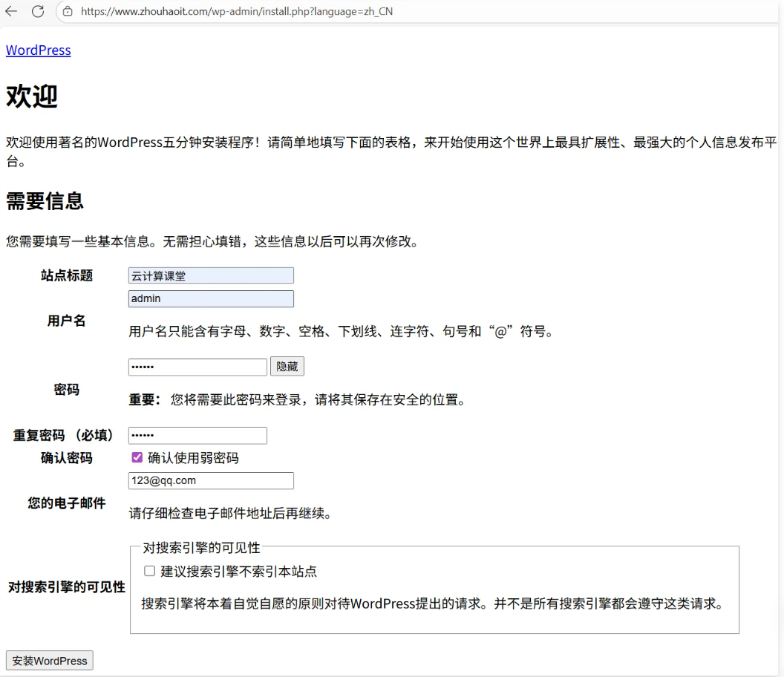The height and width of the screenshot is (677, 784).
Task: Click the 您的电子邮件 field label
Action: click(x=67, y=503)
